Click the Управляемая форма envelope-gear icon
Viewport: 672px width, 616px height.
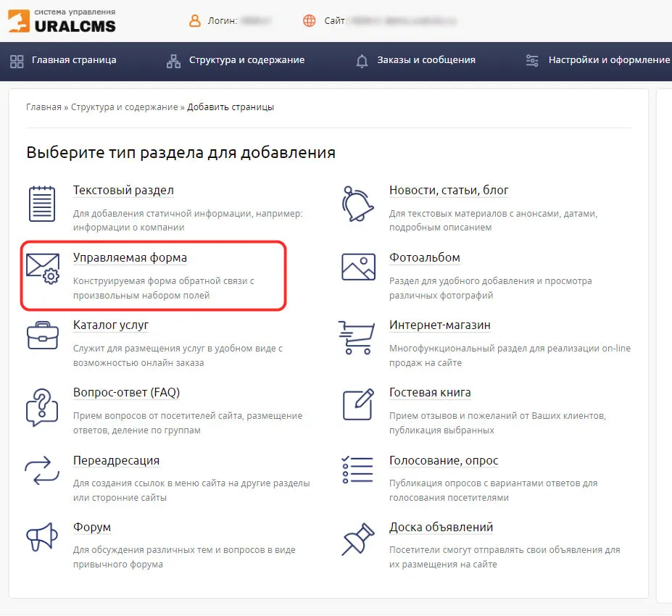[43, 269]
